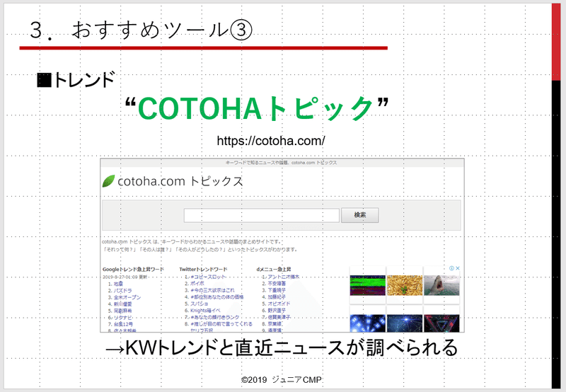566x392 pixels.
Task: Select the red neon triangle ad thumbnail
Action: (441, 323)
